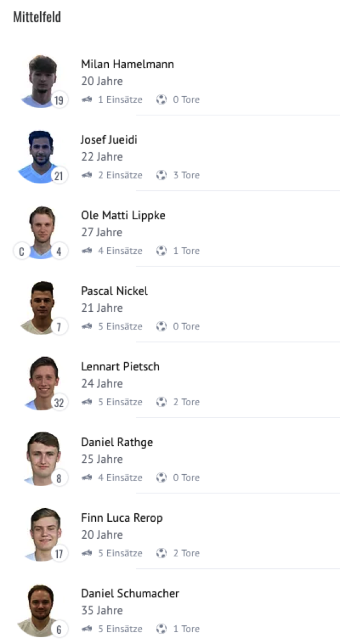This screenshot has height=644, width=340.
Task: Open Daniel Schumacher's player photo
Action: point(42,609)
